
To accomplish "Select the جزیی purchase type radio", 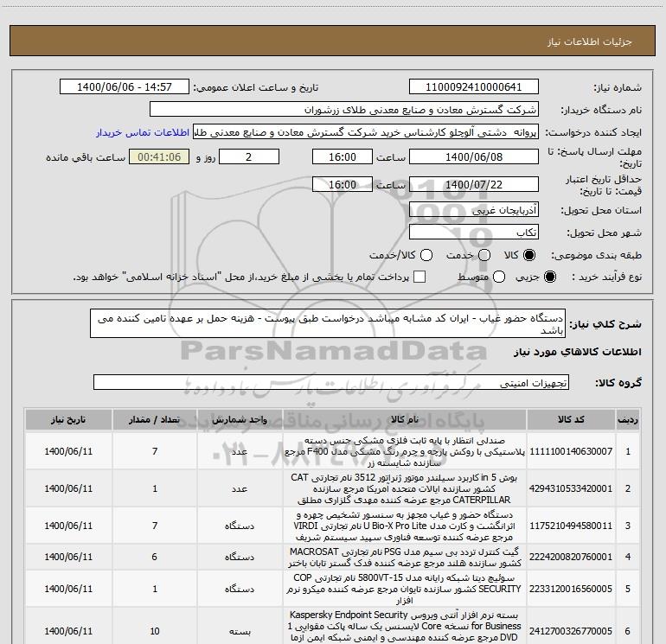I will 550,277.
